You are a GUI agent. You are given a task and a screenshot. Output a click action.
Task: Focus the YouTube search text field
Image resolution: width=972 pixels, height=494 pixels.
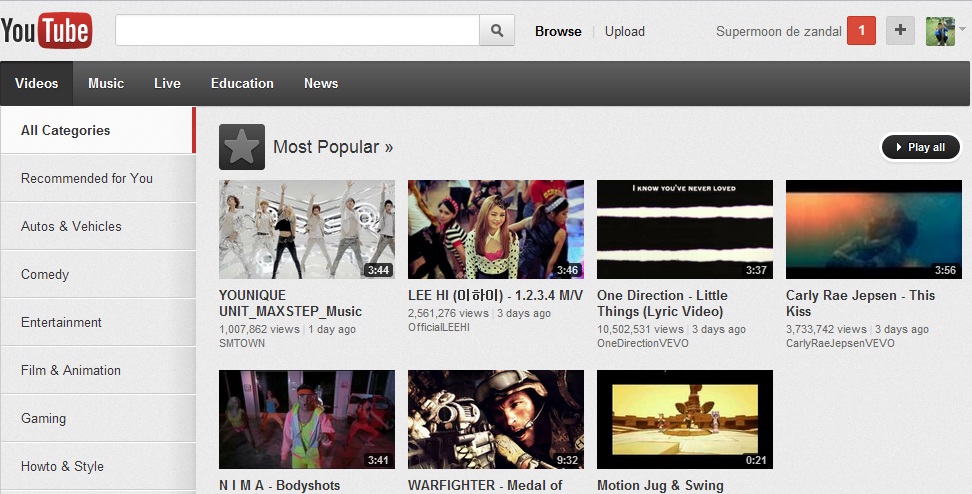tap(298, 30)
